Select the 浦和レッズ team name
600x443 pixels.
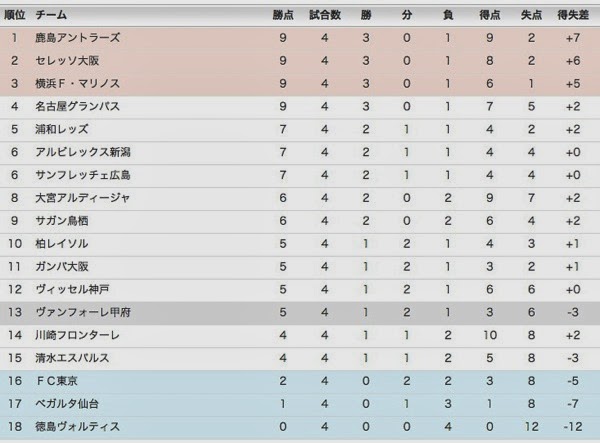click(61, 129)
